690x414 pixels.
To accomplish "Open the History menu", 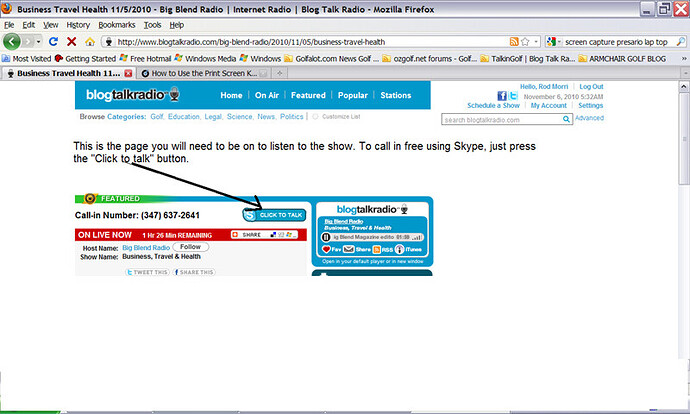I will click(78, 25).
